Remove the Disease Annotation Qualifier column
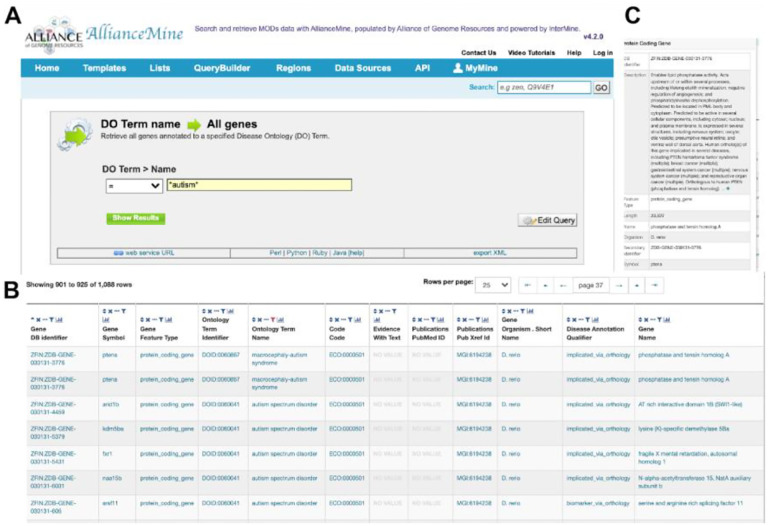Image resolution: width=768 pixels, height=526 pixels. point(574,320)
